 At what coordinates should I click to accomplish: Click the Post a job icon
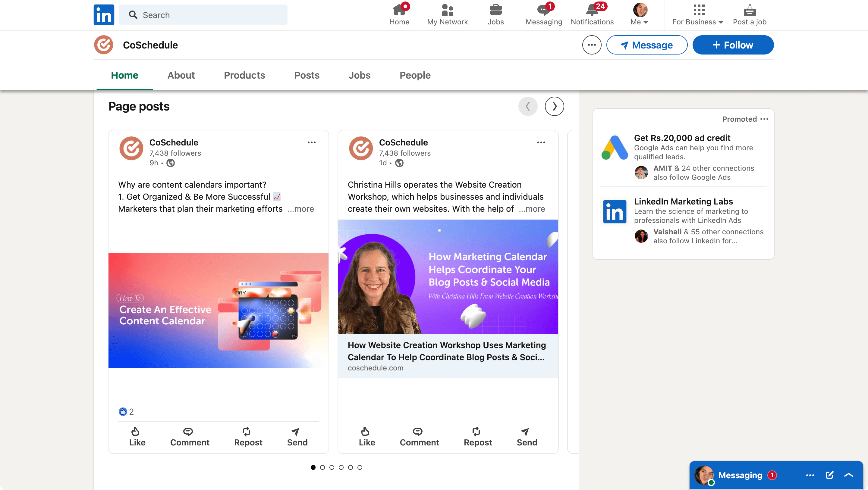(x=749, y=10)
